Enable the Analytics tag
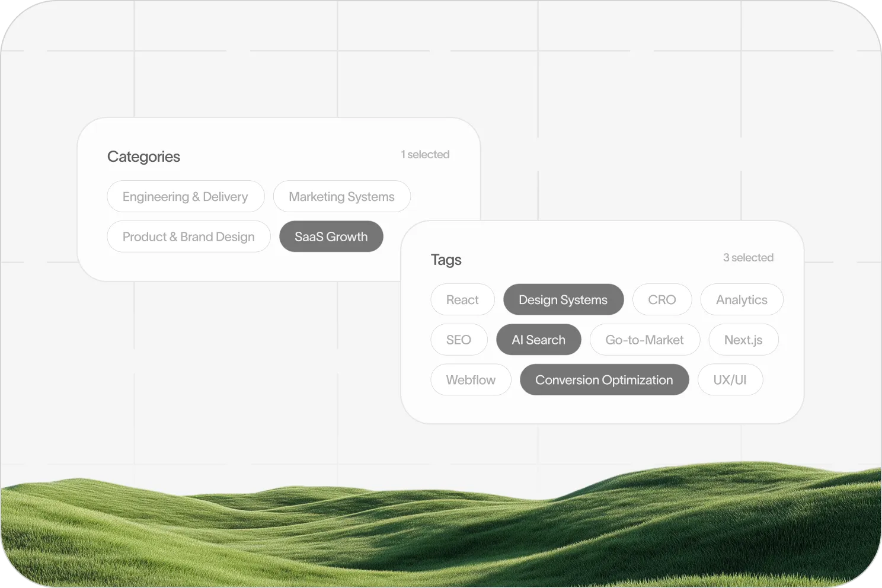Screen dimensions: 882x588 [742, 300]
